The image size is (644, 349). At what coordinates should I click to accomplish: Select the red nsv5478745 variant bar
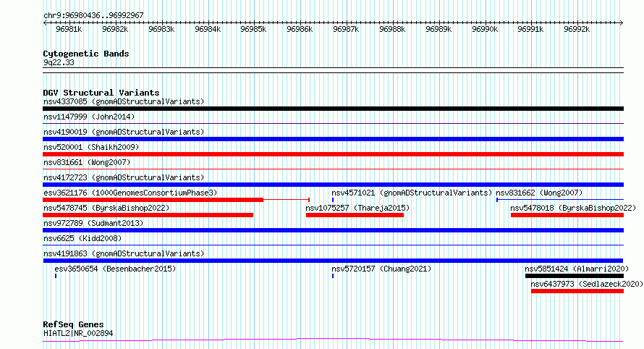(x=148, y=215)
